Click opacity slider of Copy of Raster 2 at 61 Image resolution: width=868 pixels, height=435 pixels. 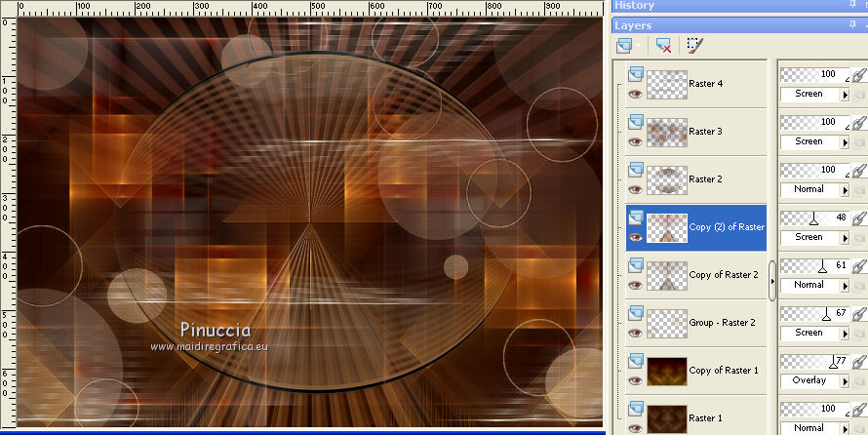815,265
